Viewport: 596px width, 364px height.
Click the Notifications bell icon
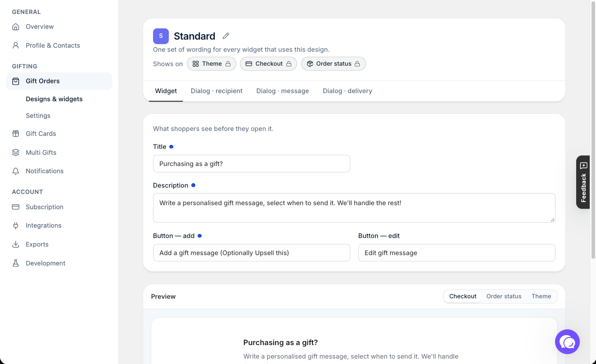(16, 171)
